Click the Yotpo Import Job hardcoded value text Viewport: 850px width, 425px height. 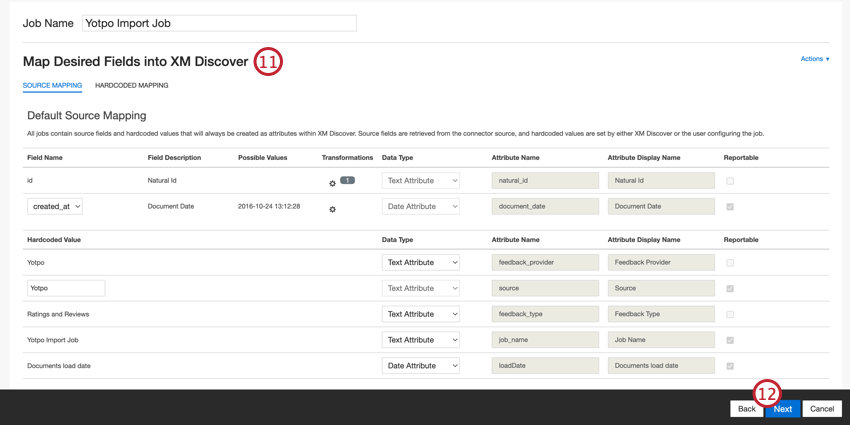point(53,340)
